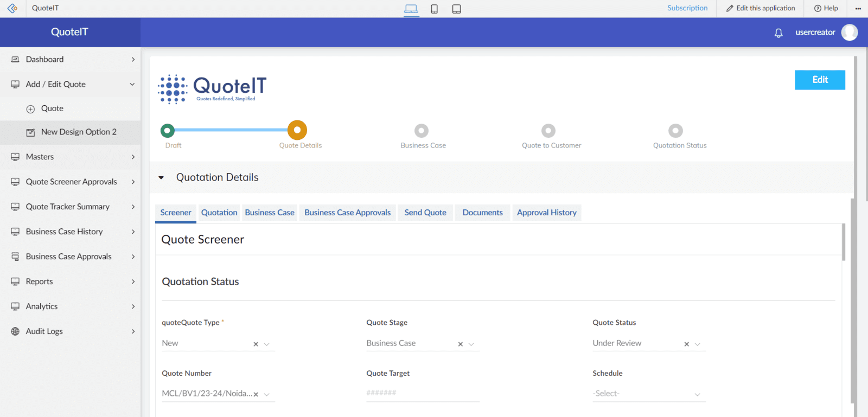This screenshot has width=868, height=417.
Task: Switch to mobile phone preview icon
Action: point(435,9)
